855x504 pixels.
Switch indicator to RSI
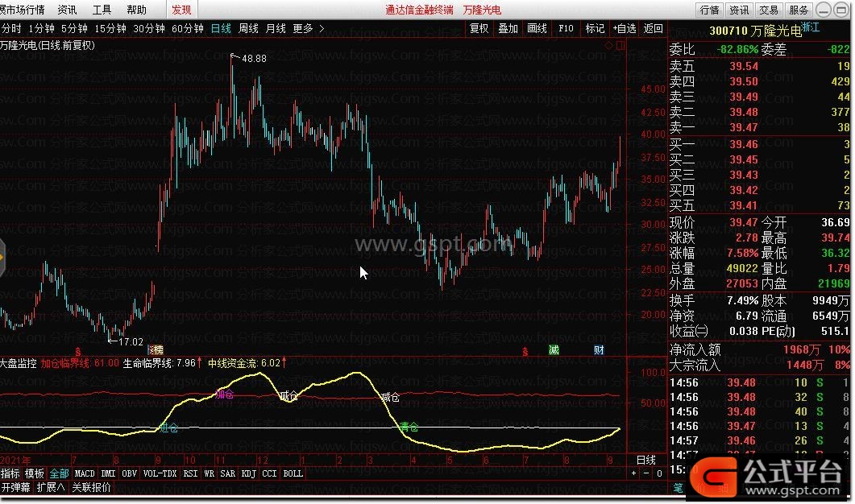point(190,473)
